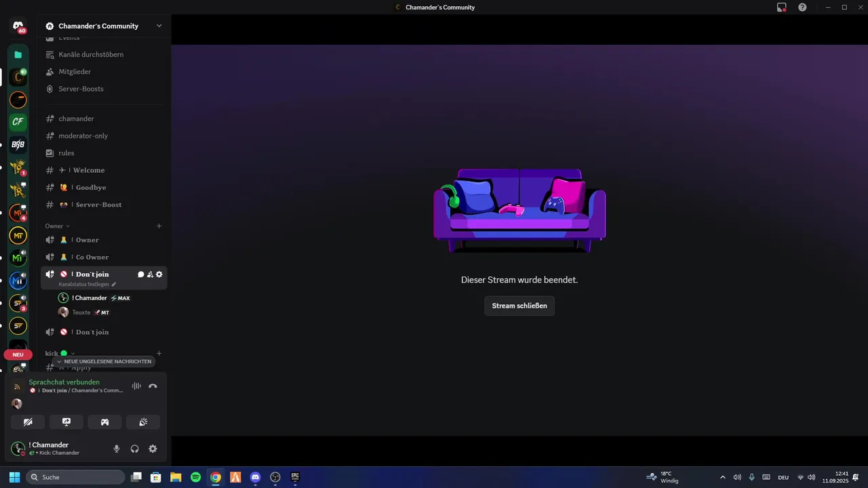Collapse the kick category
Screen dimensions: 868x488
60,353
